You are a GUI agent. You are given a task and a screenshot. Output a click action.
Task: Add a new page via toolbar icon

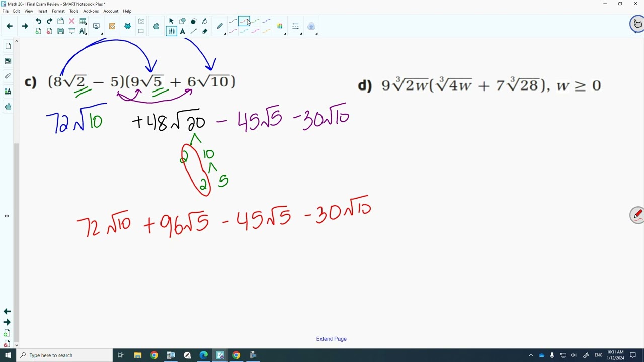coord(38,31)
